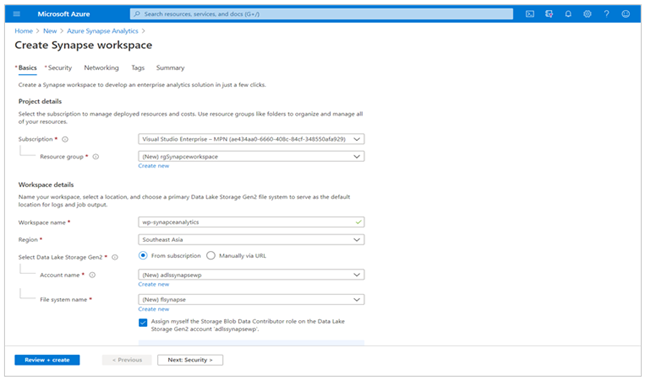The width and height of the screenshot is (645, 380).
Task: Expand the Subscription dropdown
Action: click(x=251, y=139)
